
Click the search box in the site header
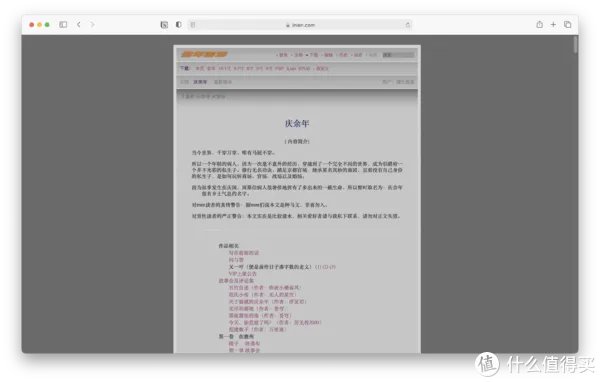pos(399,55)
